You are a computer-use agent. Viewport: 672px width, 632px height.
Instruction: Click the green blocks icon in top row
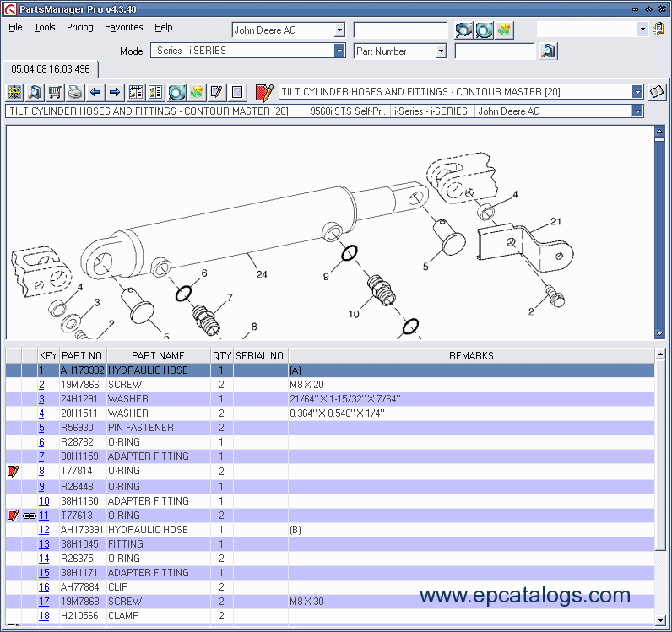click(x=505, y=30)
